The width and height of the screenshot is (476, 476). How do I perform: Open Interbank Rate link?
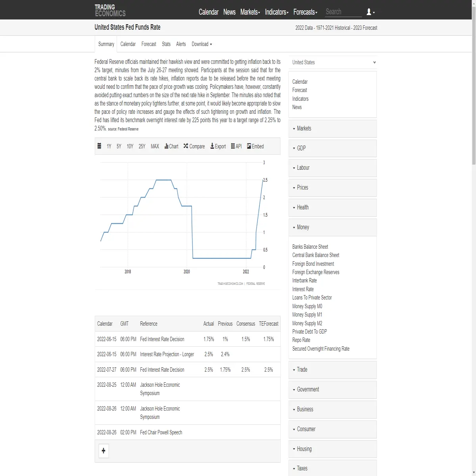coord(305,280)
